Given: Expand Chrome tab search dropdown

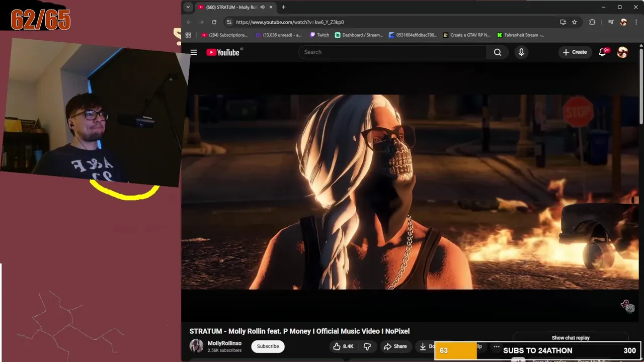Looking at the screenshot, I should [188, 7].
